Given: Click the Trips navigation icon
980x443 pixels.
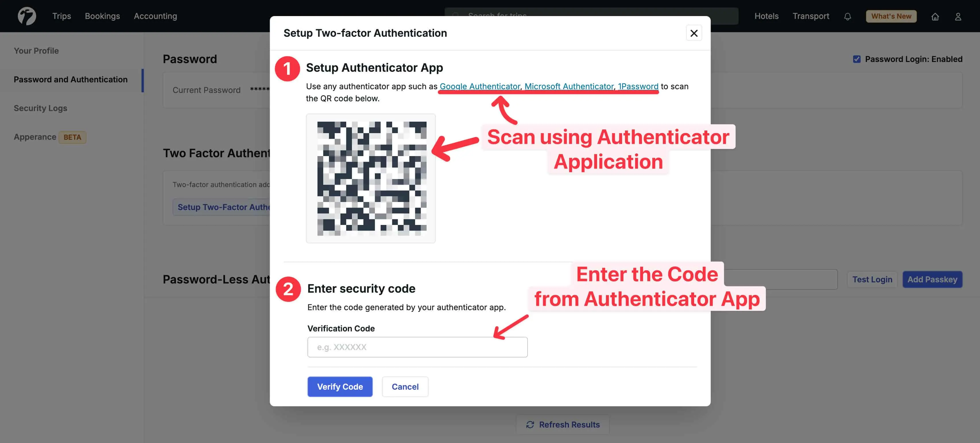Looking at the screenshot, I should 61,15.
